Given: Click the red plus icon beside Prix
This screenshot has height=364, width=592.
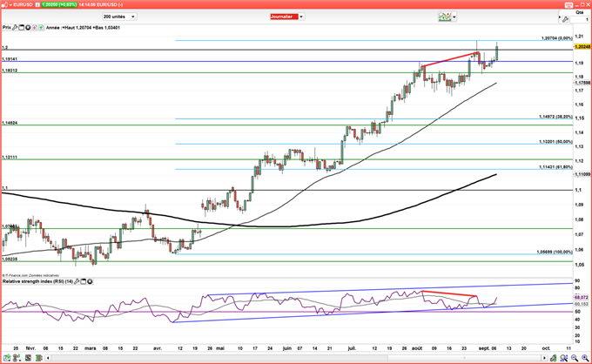Looking at the screenshot, I should (x=34, y=28).
